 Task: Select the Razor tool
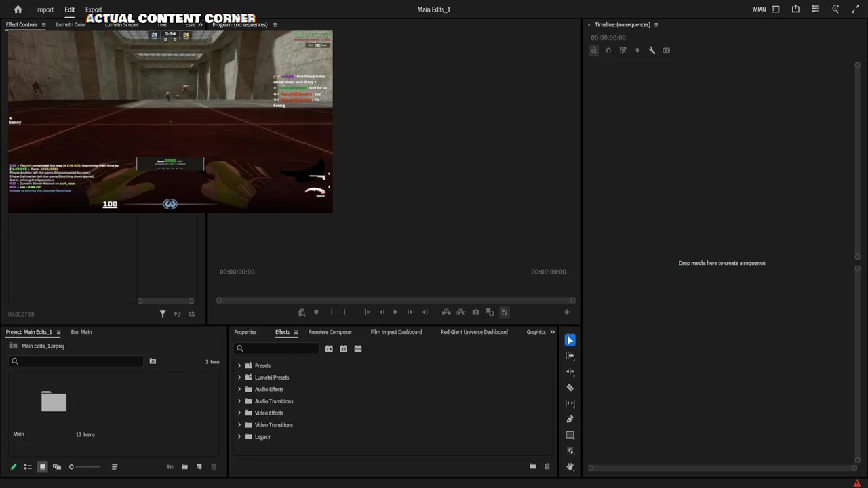tap(570, 388)
